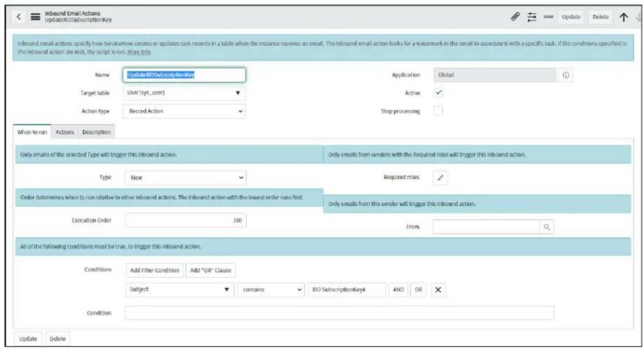Click the Application Global field
The image size is (644, 348).
495,76
